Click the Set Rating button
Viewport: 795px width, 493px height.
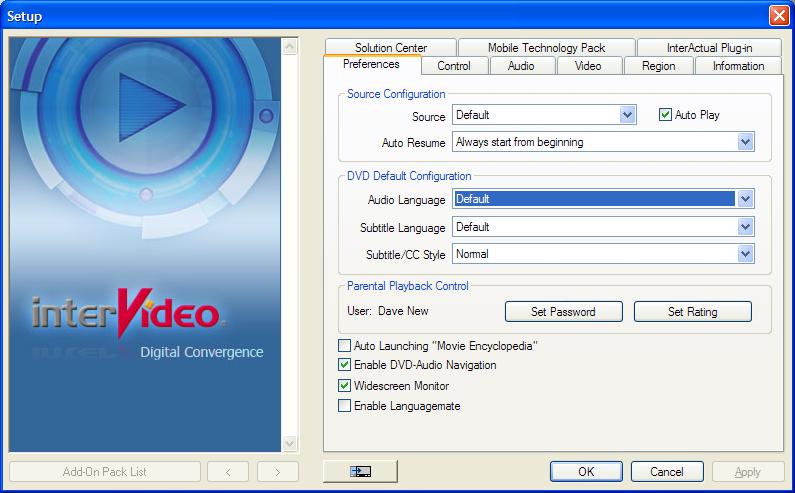click(x=693, y=311)
